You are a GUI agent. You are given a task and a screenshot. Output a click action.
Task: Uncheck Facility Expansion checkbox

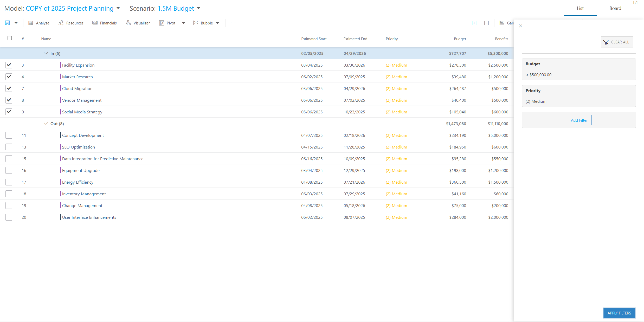coord(9,65)
